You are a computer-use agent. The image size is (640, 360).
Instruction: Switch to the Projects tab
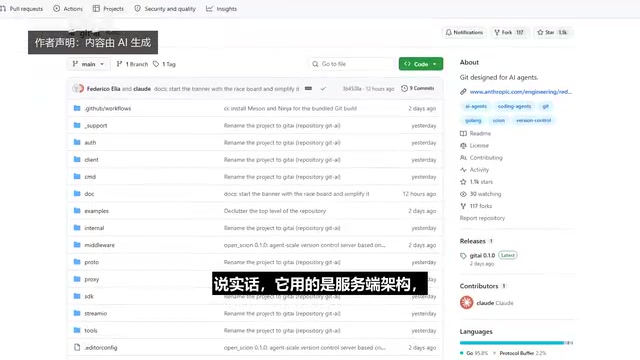(108, 9)
